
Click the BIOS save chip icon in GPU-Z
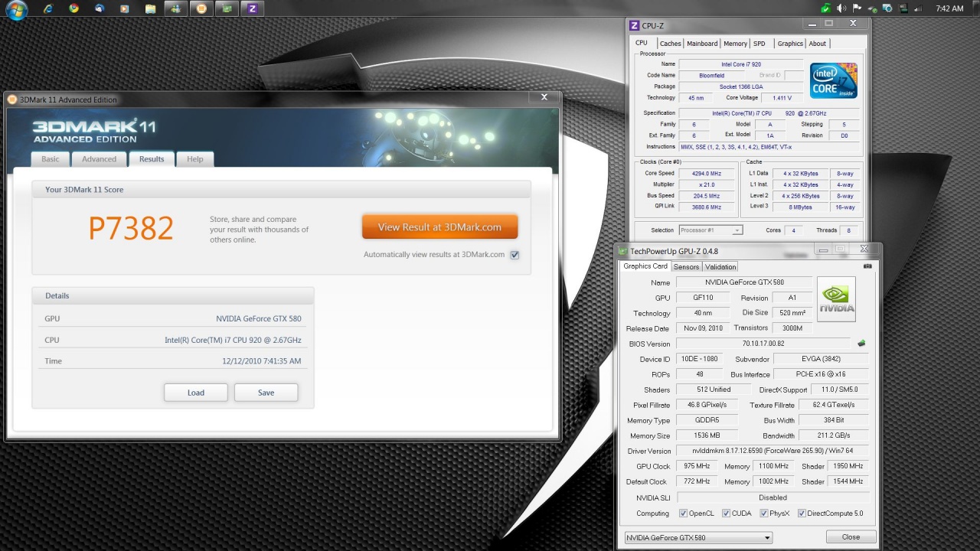pos(861,344)
